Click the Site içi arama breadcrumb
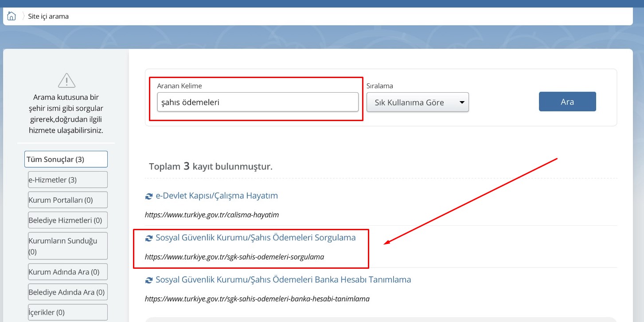Viewport: 644px width, 322px height. [48, 16]
